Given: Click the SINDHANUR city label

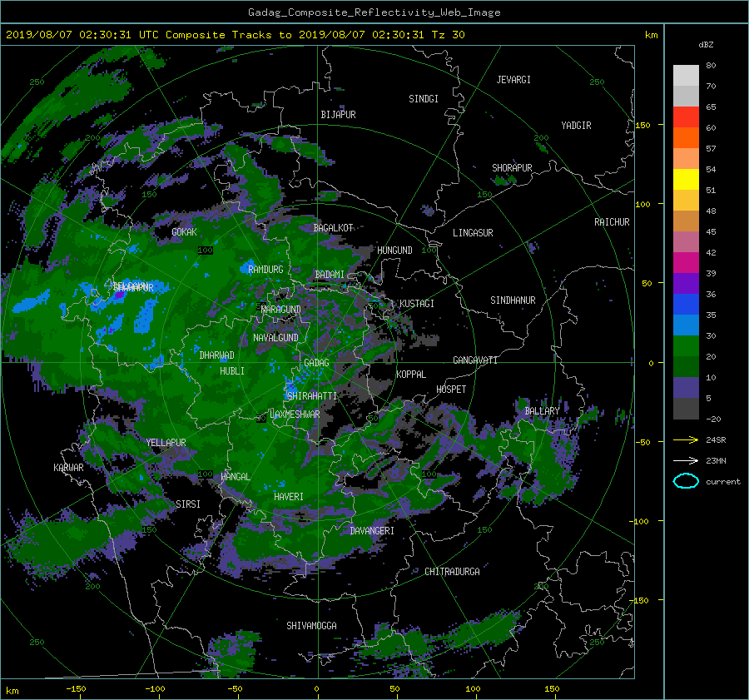Looking at the screenshot, I should pyautogui.click(x=513, y=300).
